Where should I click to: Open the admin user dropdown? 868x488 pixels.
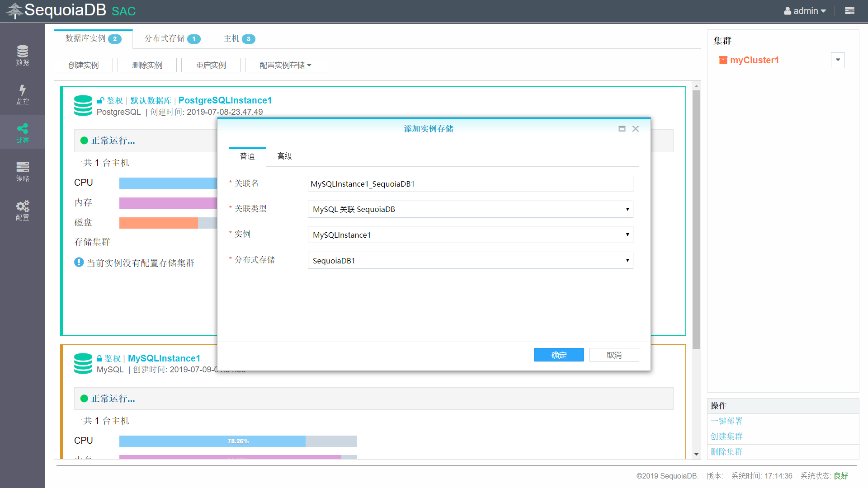coord(805,11)
